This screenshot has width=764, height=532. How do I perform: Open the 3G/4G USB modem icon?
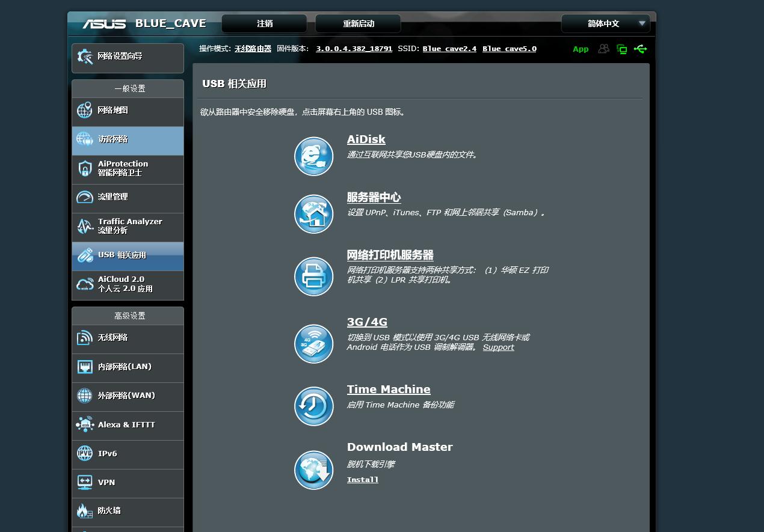(314, 344)
